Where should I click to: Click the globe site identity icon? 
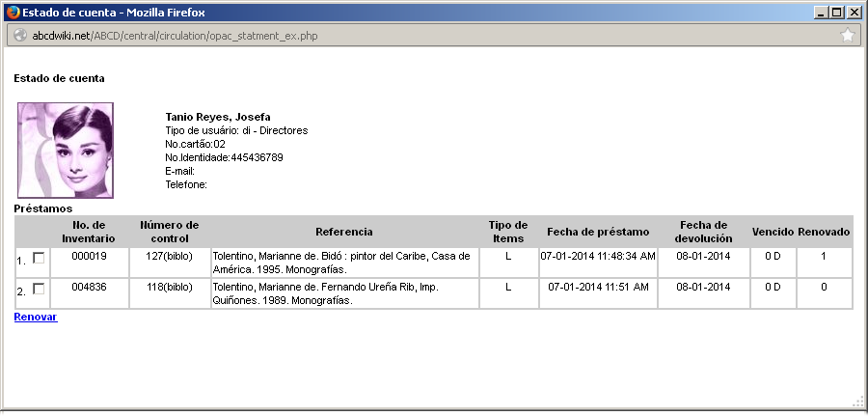(18, 36)
